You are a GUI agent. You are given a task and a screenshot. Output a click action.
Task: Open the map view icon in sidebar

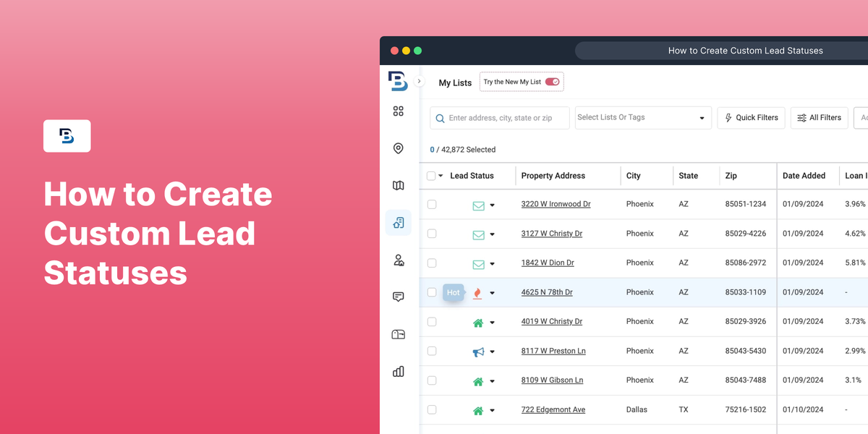(398, 185)
